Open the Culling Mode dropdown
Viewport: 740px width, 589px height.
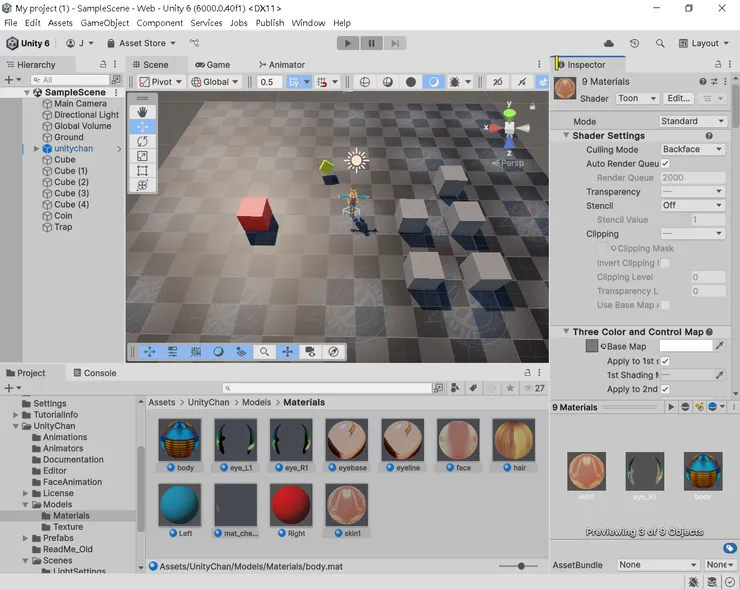coord(693,149)
